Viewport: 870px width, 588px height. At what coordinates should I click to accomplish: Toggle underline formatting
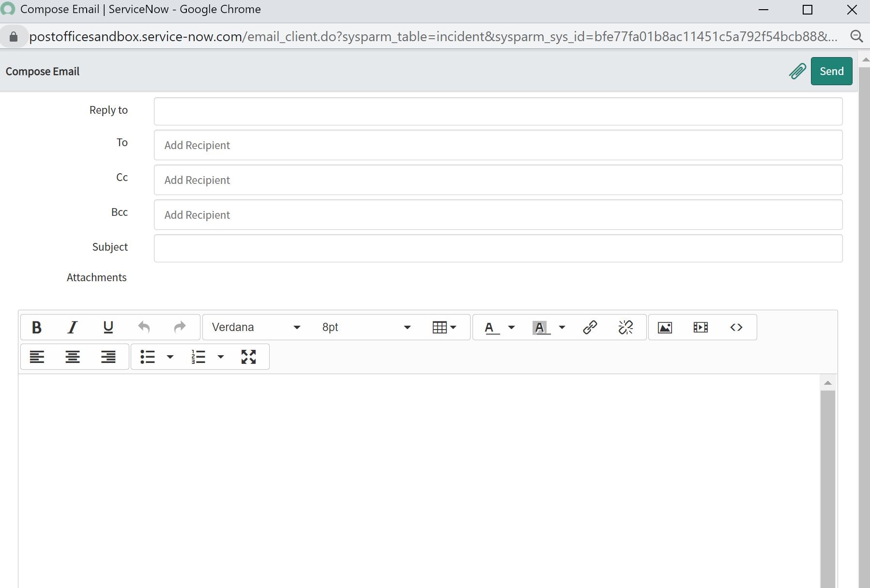click(107, 327)
